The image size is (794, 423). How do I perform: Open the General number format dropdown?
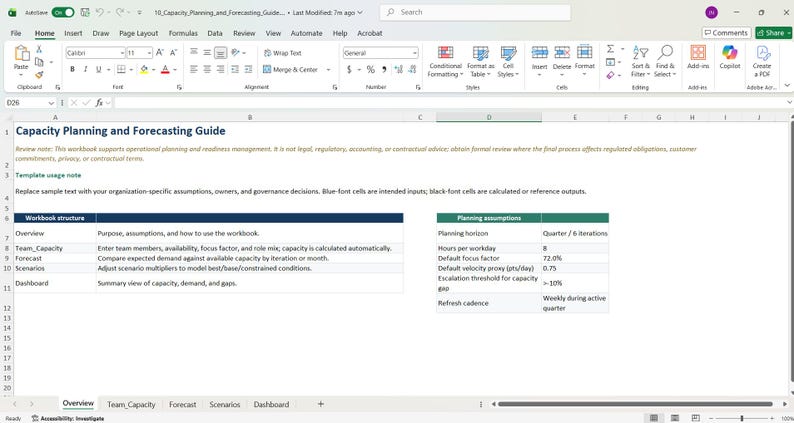tap(415, 53)
